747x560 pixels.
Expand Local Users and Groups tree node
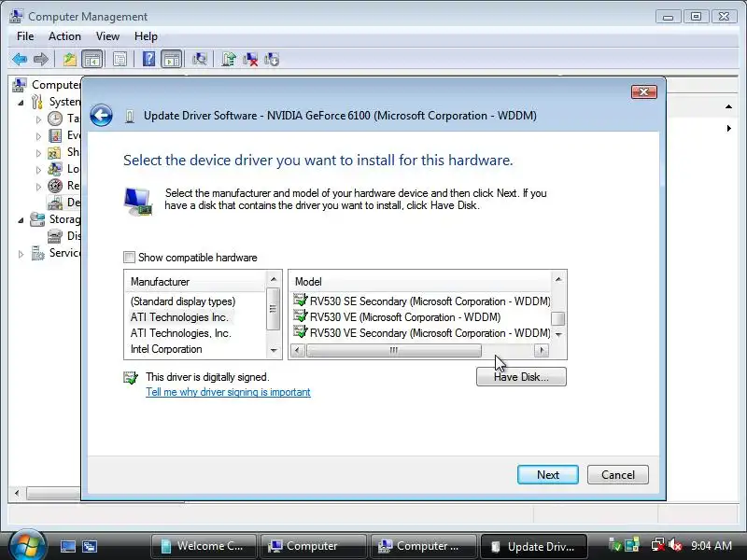(39, 170)
